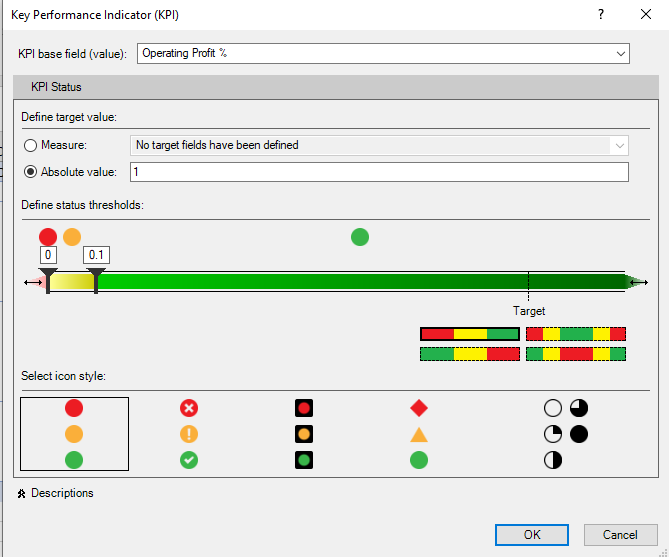Choose the plain orange circle icon style
Viewport: 669px width, 557px height.
[x=74, y=434]
